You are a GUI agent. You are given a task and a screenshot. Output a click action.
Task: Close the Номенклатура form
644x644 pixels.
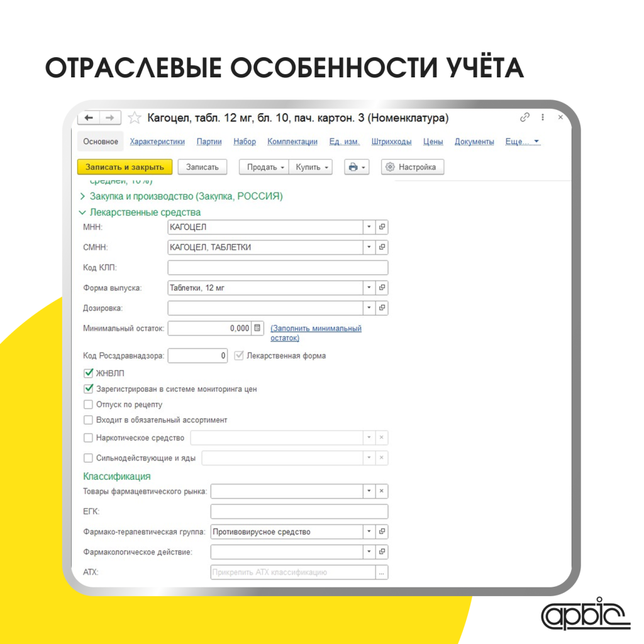pyautogui.click(x=560, y=118)
